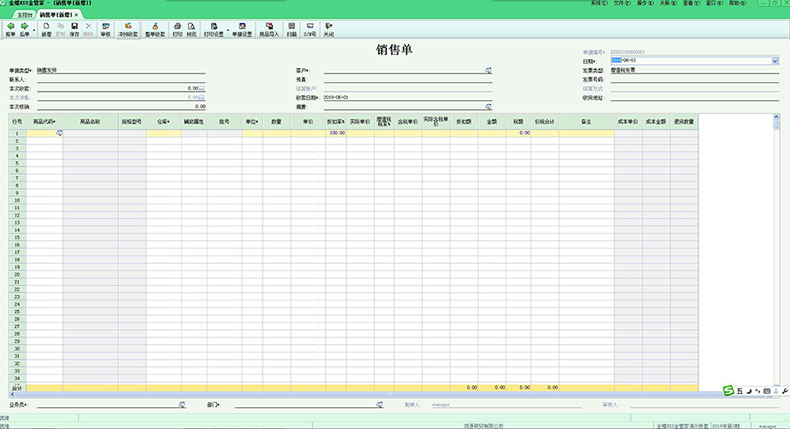Click the 保存 save icon
The height and width of the screenshot is (429, 790).
[x=74, y=26]
